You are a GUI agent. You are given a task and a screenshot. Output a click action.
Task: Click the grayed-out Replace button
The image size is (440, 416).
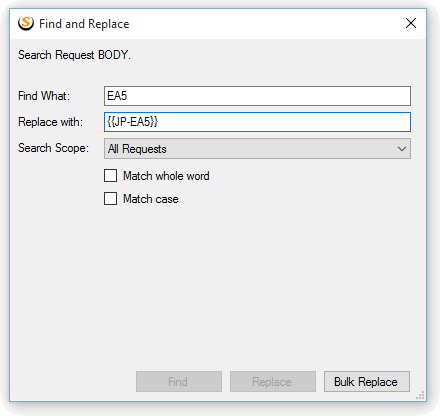click(273, 382)
